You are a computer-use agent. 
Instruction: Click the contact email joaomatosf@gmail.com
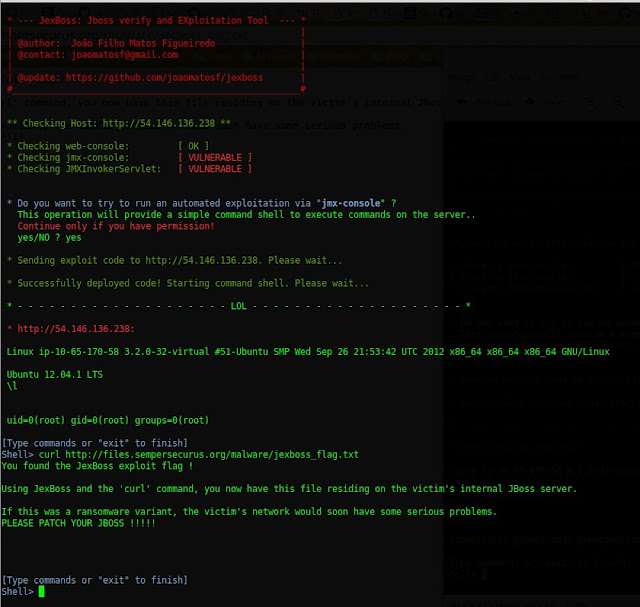coord(125,55)
